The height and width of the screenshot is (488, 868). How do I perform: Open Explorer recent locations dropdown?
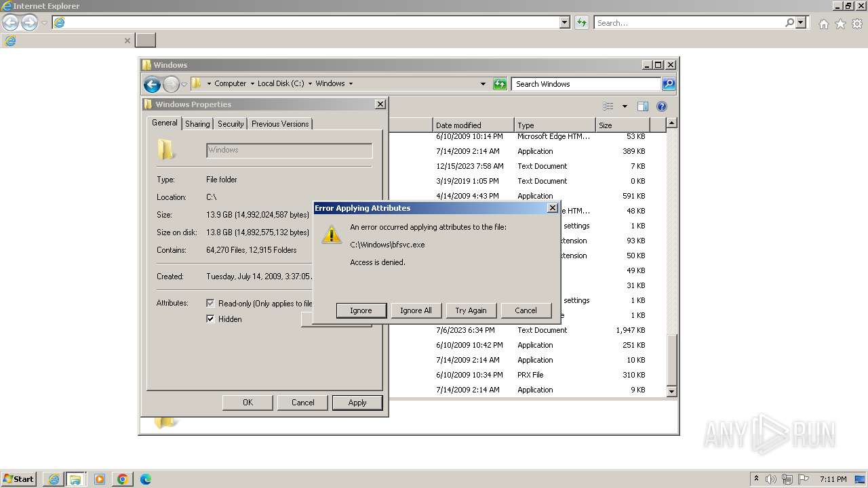(184, 85)
